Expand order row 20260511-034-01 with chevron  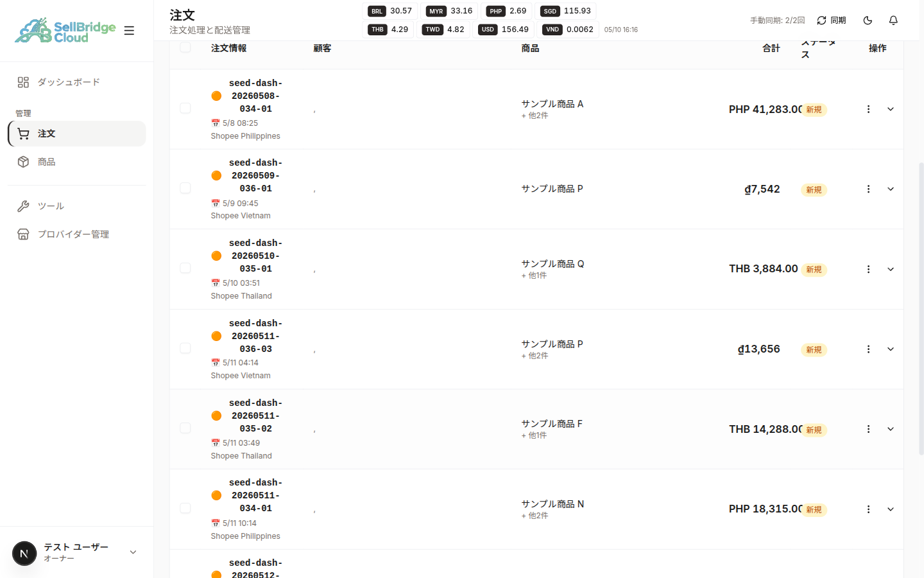pyautogui.click(x=891, y=509)
